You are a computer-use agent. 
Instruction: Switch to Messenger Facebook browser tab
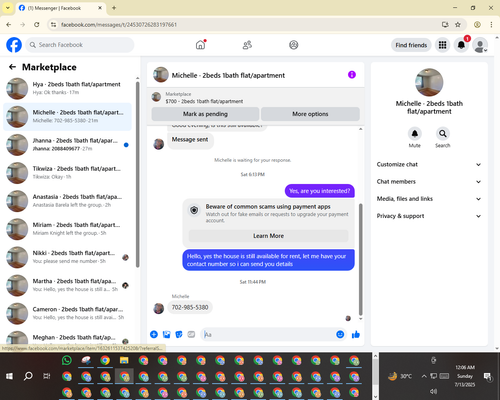point(61,8)
